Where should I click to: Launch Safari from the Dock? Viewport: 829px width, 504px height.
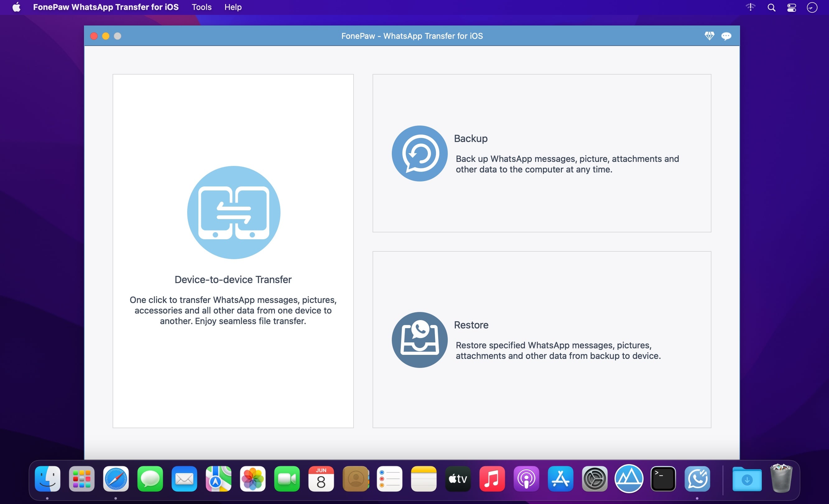click(x=116, y=479)
